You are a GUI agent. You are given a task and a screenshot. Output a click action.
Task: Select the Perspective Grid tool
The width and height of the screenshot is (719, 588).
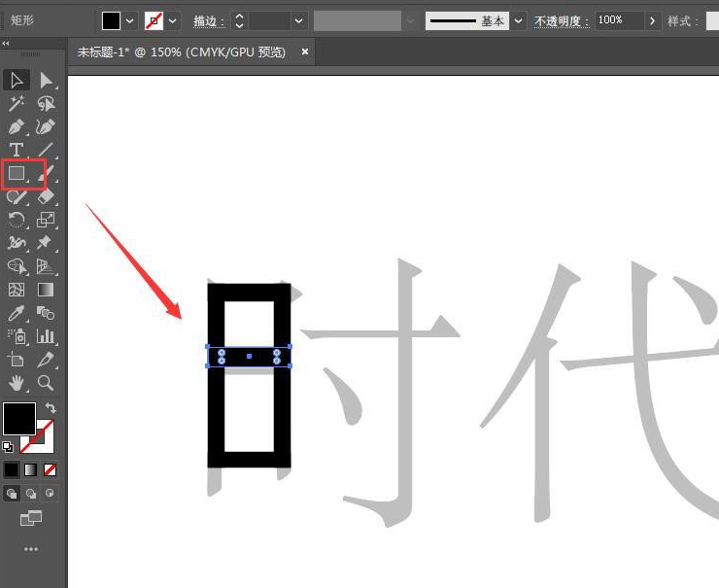(46, 266)
